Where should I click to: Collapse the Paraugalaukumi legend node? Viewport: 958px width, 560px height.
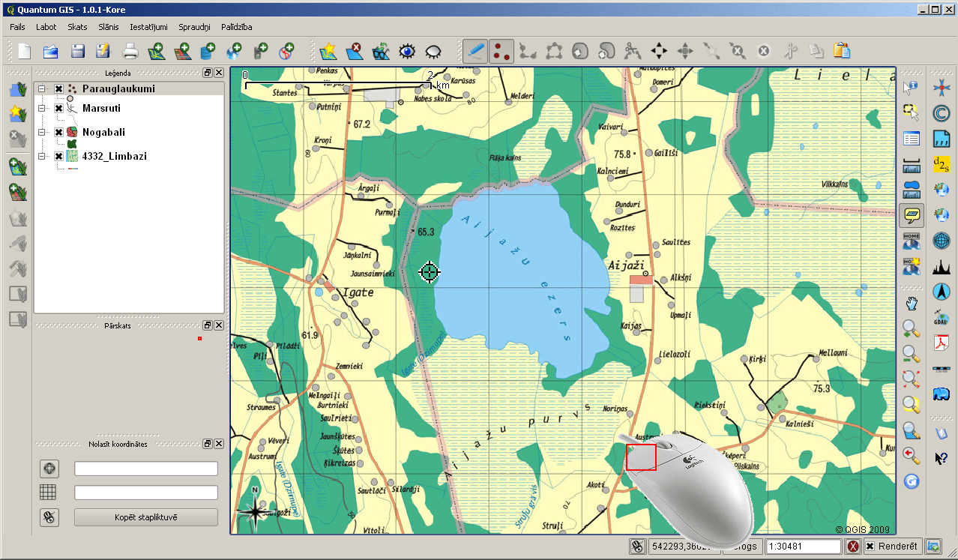click(x=43, y=88)
